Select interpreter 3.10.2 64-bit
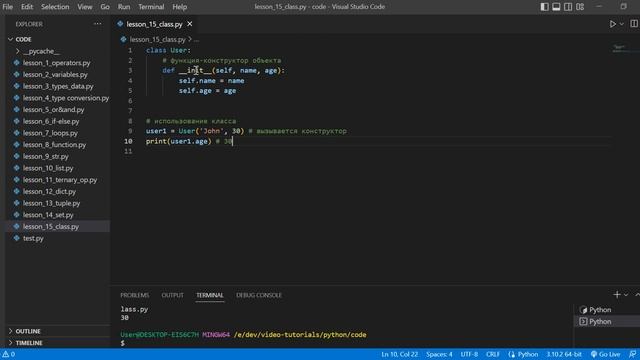 [x=564, y=354]
